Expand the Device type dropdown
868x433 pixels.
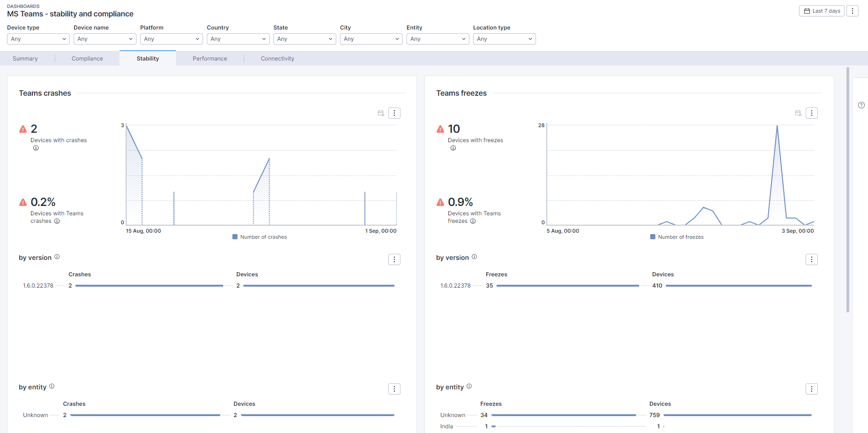click(38, 39)
